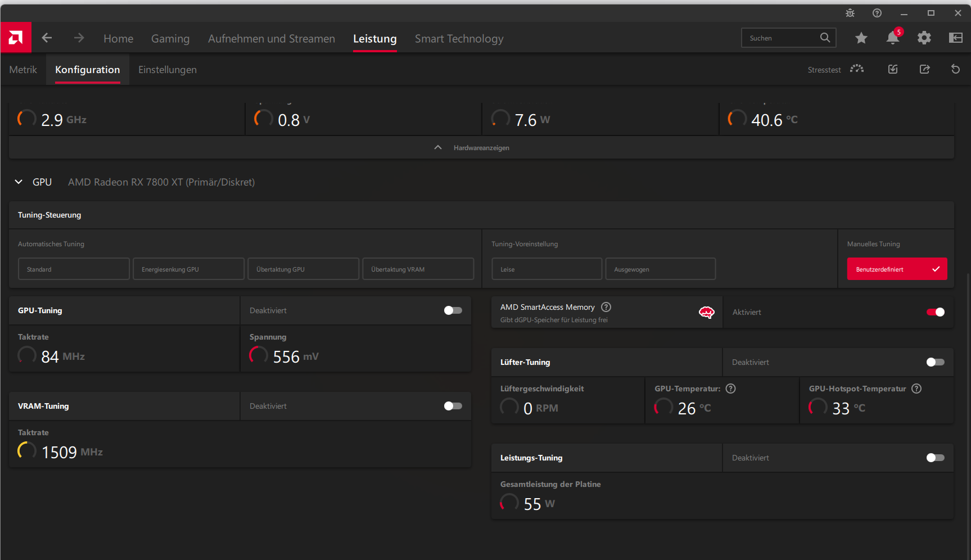Collapse the GPU section chevron

coord(19,182)
